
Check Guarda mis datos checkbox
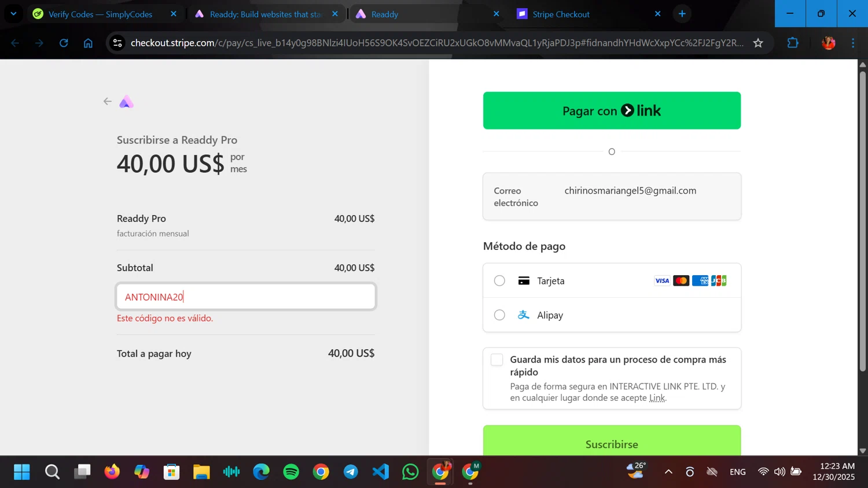point(496,360)
